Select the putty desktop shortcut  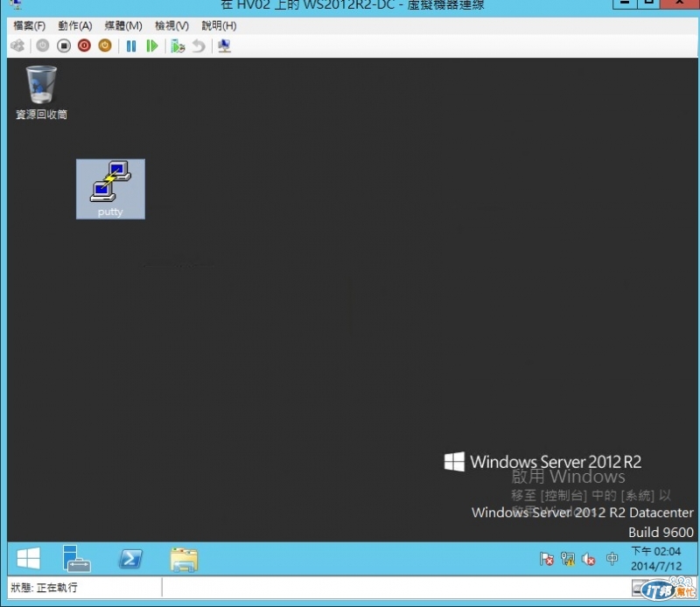coord(110,189)
